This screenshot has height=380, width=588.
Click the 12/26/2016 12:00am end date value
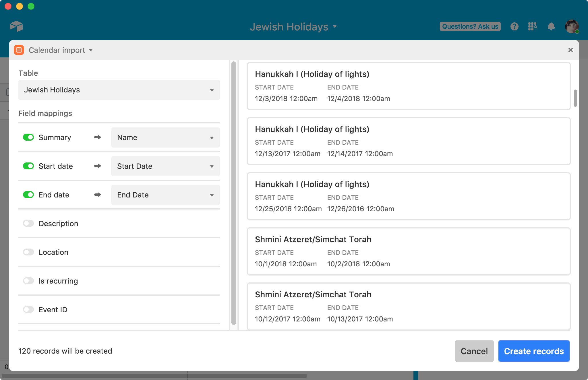point(361,209)
